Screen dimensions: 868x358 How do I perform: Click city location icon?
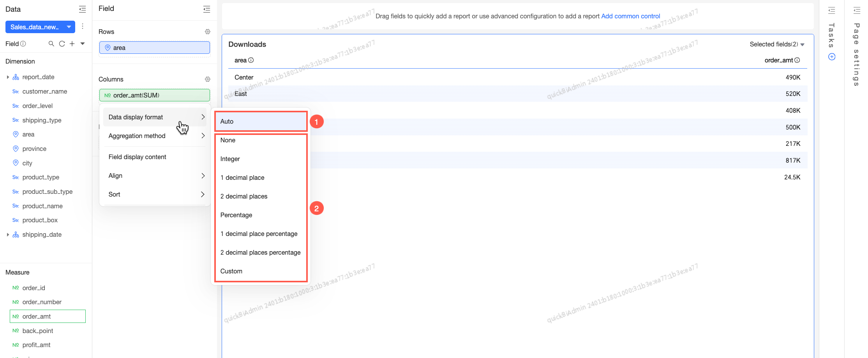coord(16,163)
